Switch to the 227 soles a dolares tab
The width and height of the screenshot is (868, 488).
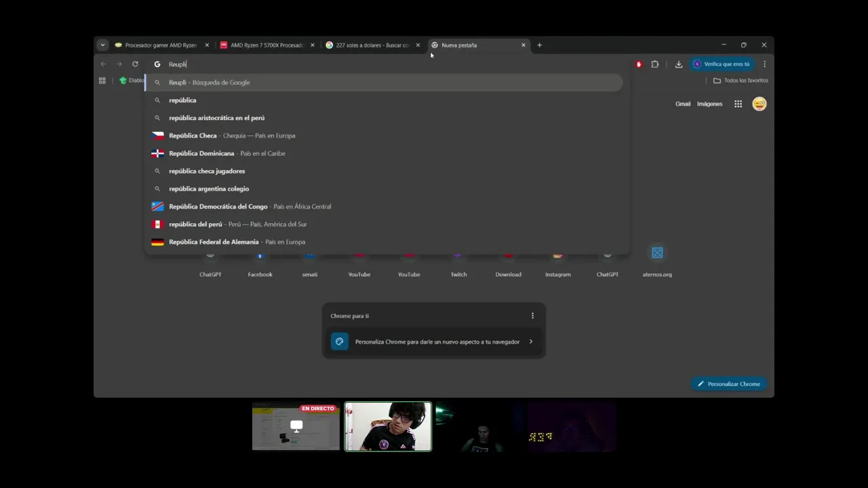click(373, 45)
